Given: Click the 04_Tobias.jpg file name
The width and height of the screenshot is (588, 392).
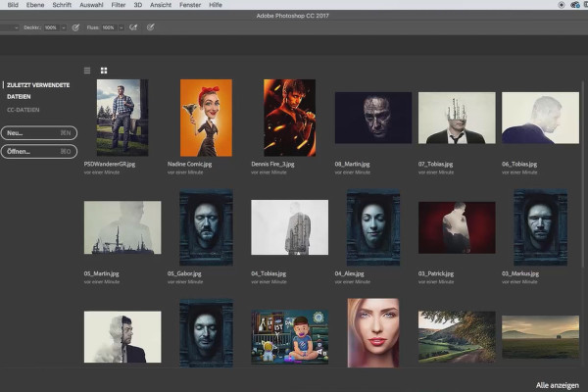Looking at the screenshot, I should tap(269, 273).
